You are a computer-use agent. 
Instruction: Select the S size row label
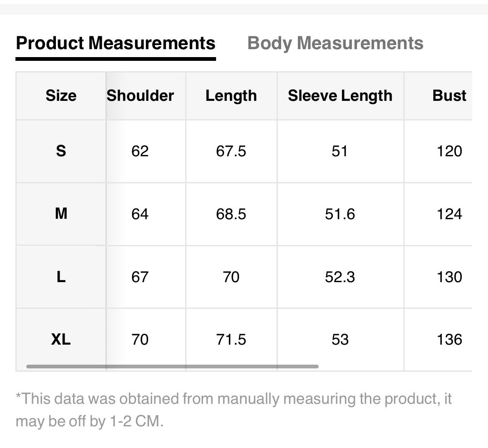tap(61, 151)
